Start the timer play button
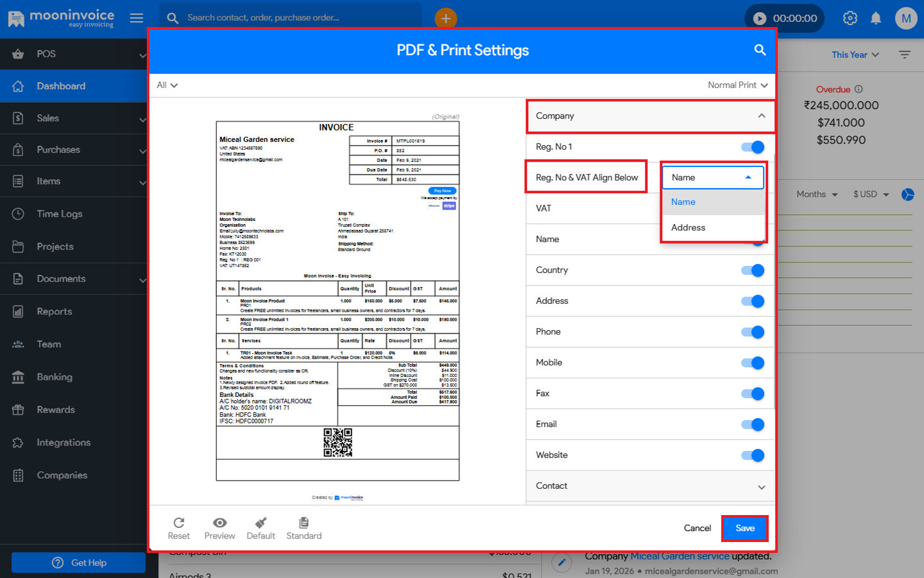This screenshot has width=924, height=578. coord(760,19)
